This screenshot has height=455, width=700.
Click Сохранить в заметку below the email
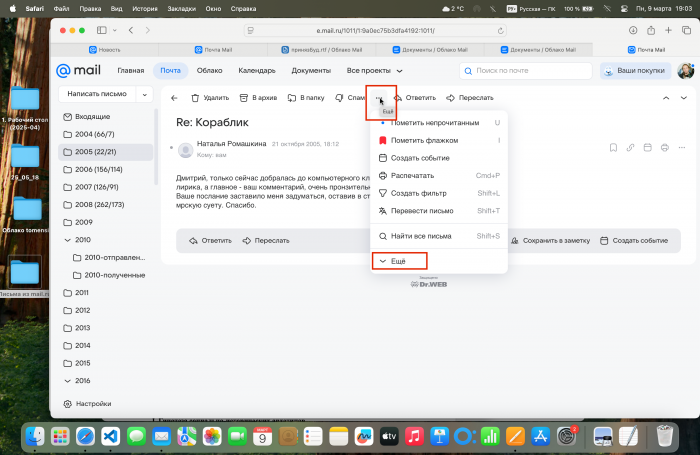[x=550, y=241]
